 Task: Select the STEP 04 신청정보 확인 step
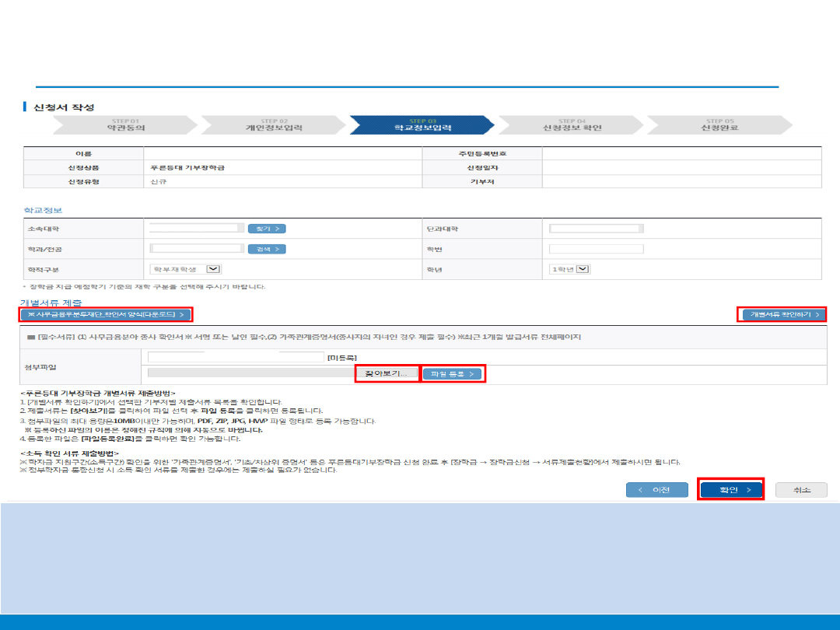[572, 125]
